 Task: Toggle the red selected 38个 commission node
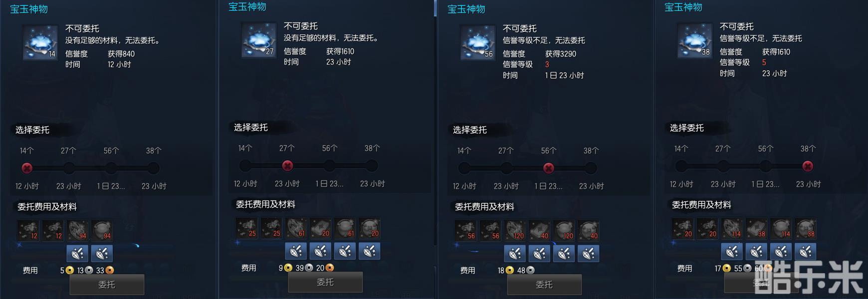click(x=808, y=166)
